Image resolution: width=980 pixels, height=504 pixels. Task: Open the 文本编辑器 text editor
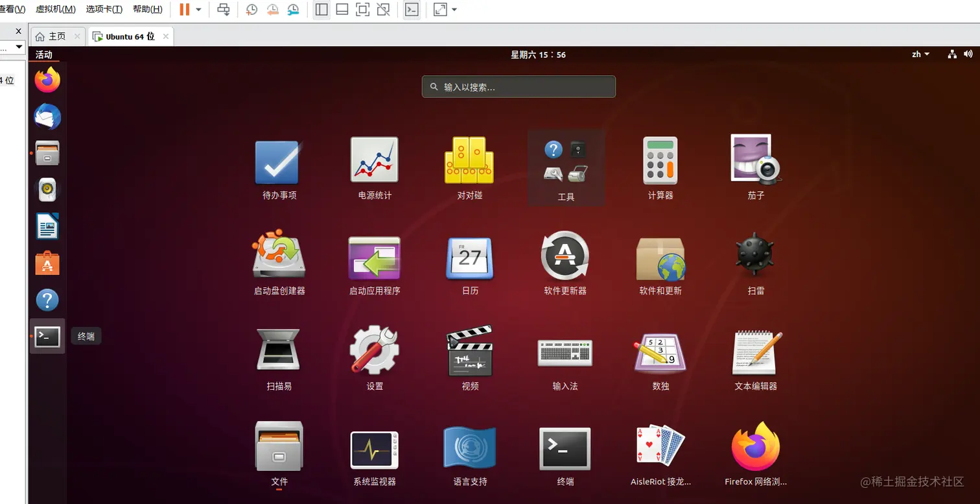click(756, 359)
